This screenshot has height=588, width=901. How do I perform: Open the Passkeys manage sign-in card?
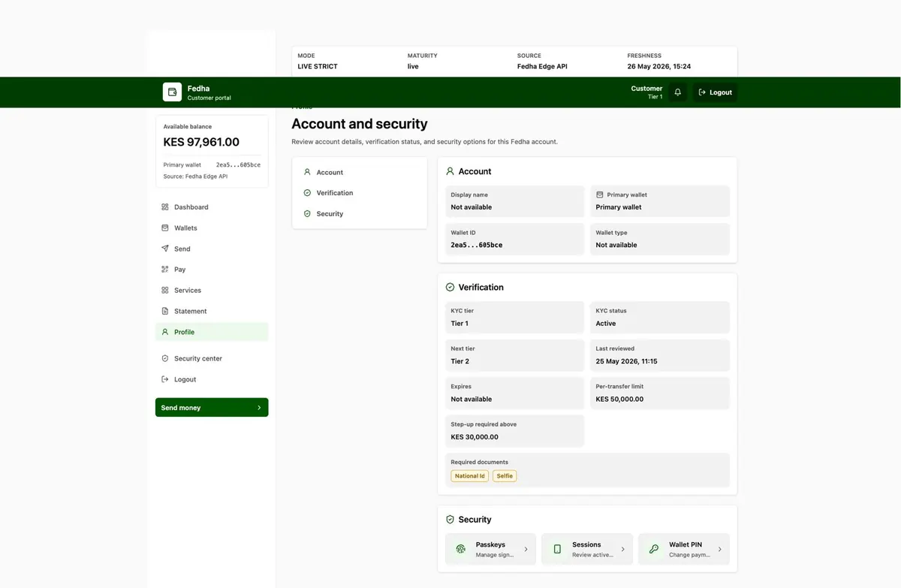point(490,549)
